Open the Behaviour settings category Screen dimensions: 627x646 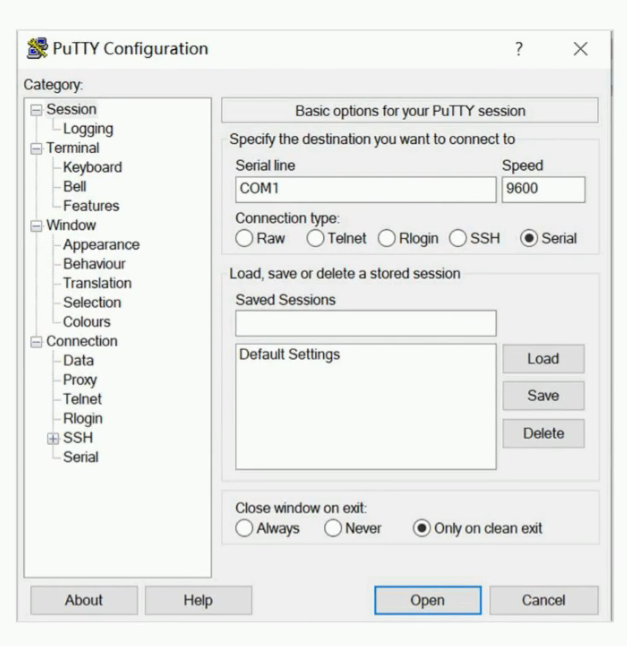(94, 264)
